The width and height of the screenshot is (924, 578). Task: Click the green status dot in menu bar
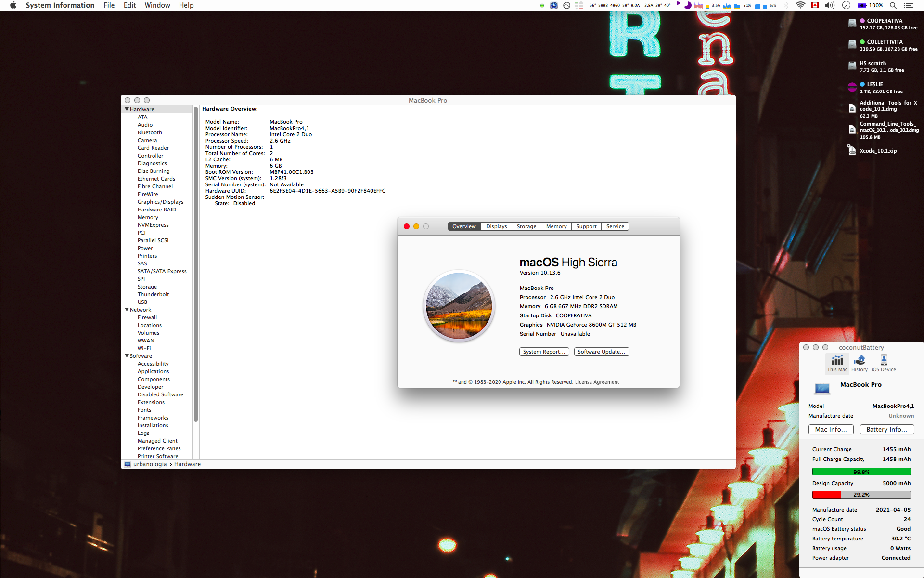pos(542,6)
